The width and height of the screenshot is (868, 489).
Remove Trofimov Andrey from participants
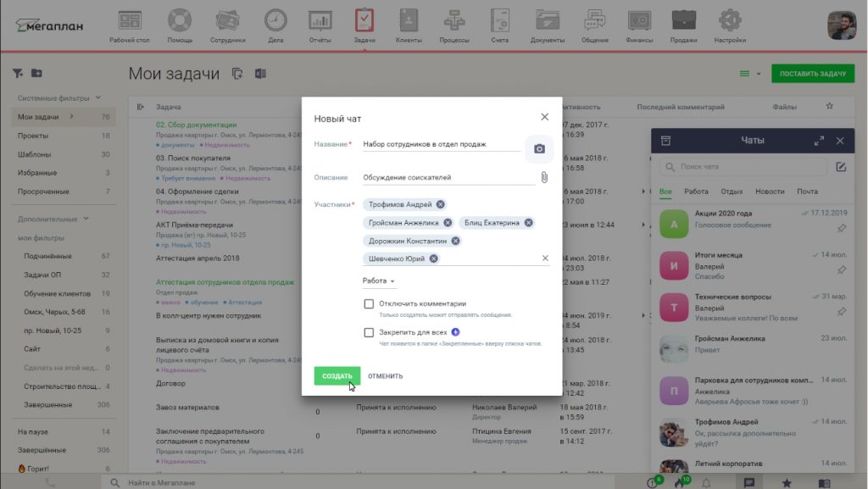[x=441, y=204]
